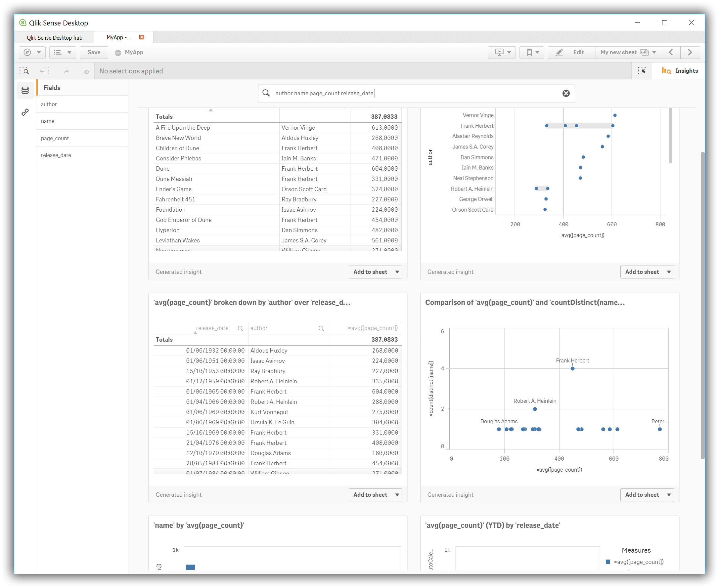The height and width of the screenshot is (588, 719).
Task: Switch to the Qlik Sense Desktop hub tab
Action: (x=55, y=37)
